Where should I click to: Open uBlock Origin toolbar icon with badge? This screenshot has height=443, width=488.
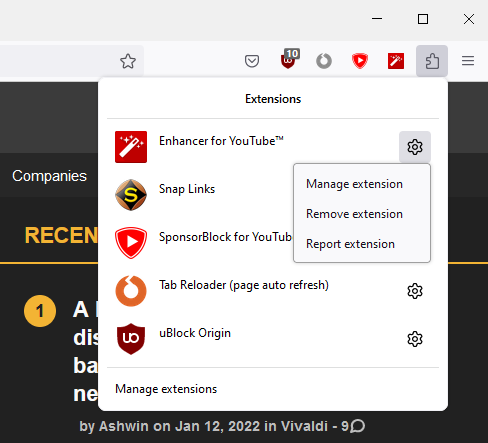coord(290,59)
